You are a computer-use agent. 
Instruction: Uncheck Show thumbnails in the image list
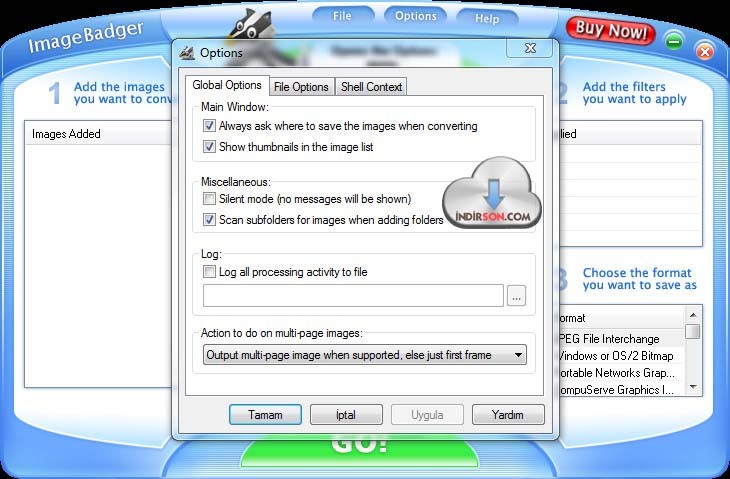(209, 147)
